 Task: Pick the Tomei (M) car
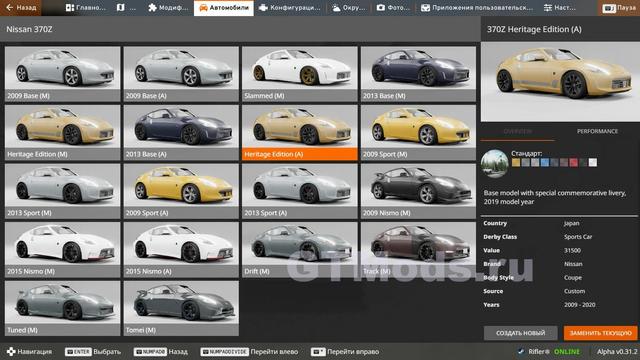point(181,308)
